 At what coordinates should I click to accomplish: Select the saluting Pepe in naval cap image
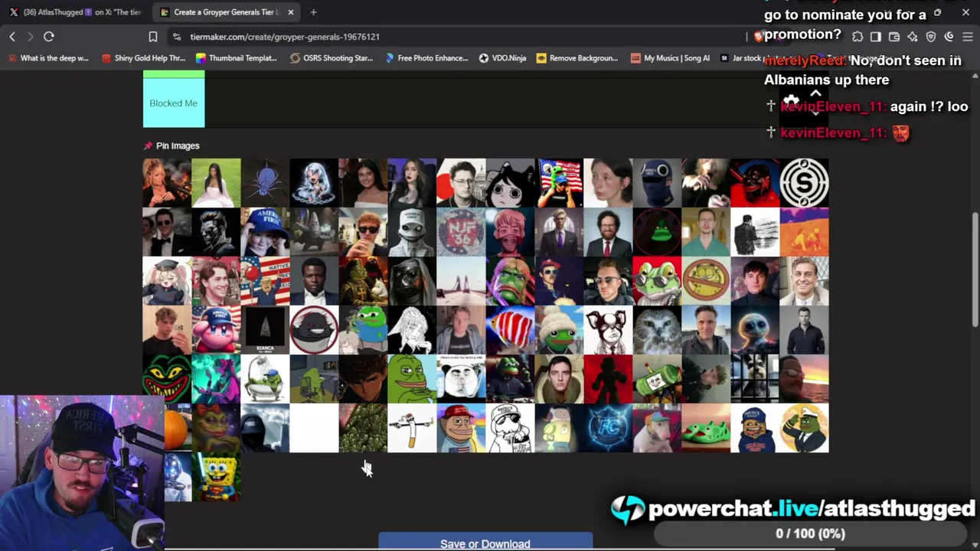click(x=804, y=428)
